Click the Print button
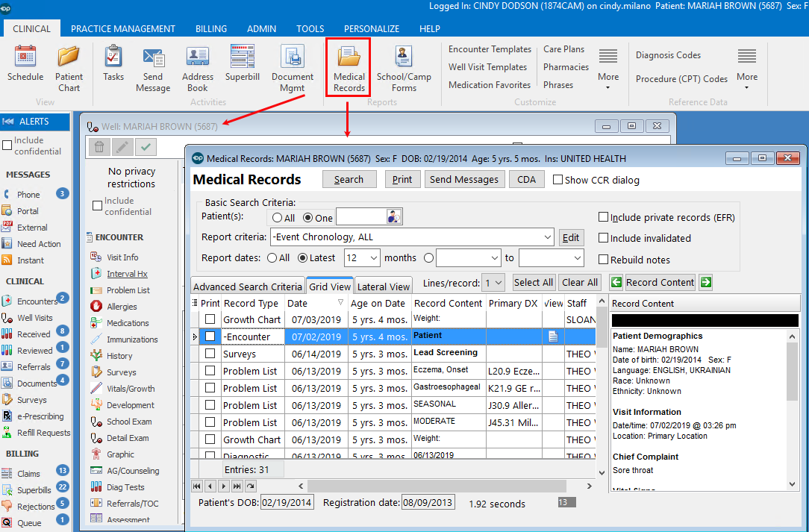 tap(402, 180)
